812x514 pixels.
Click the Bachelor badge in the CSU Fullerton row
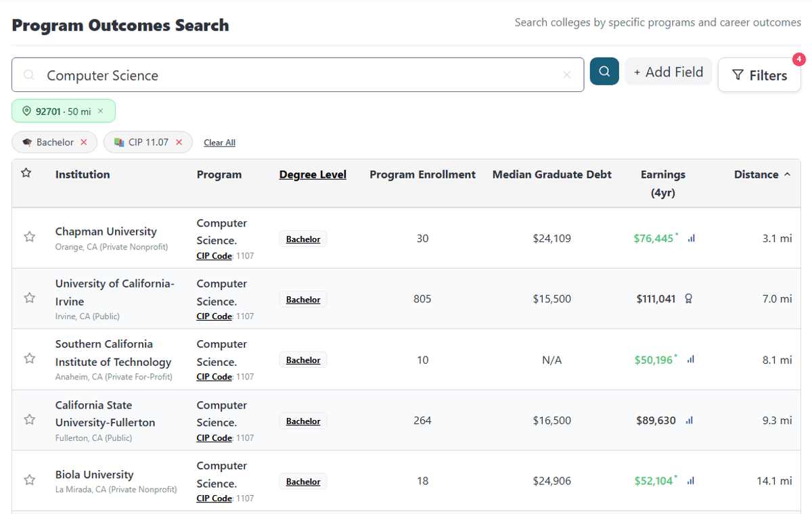(x=303, y=421)
